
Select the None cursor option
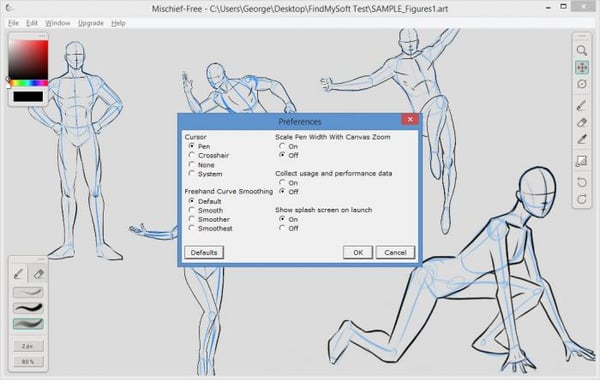[202, 165]
